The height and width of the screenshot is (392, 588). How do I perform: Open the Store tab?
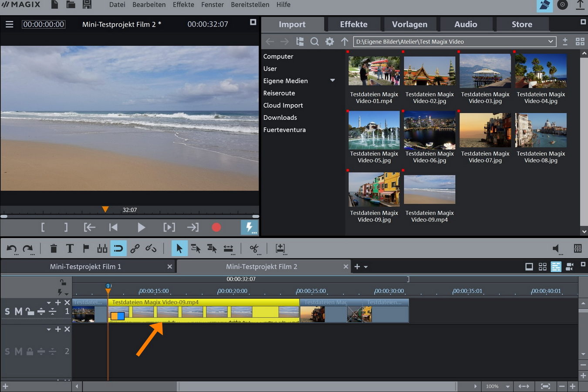pos(522,24)
